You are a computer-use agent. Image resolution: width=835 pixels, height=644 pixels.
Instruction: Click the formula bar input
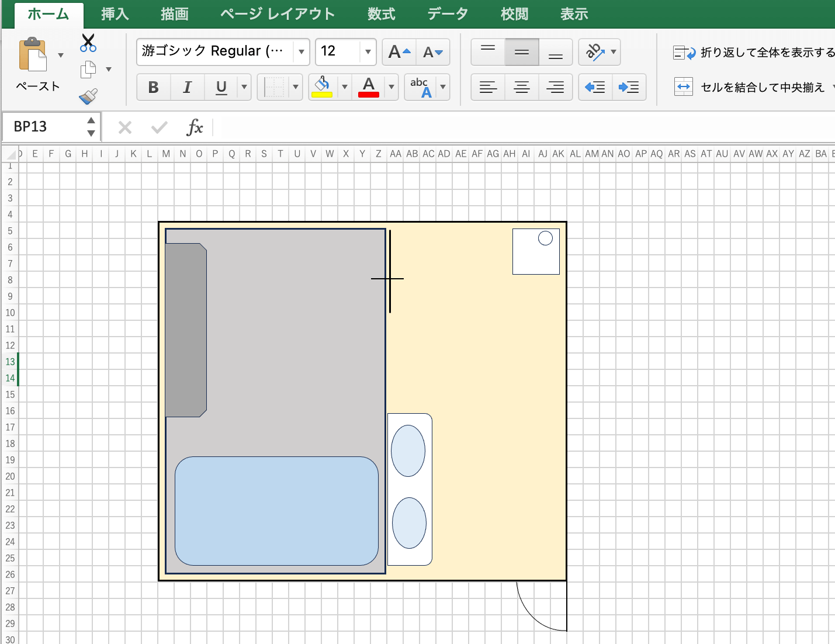coord(524,127)
